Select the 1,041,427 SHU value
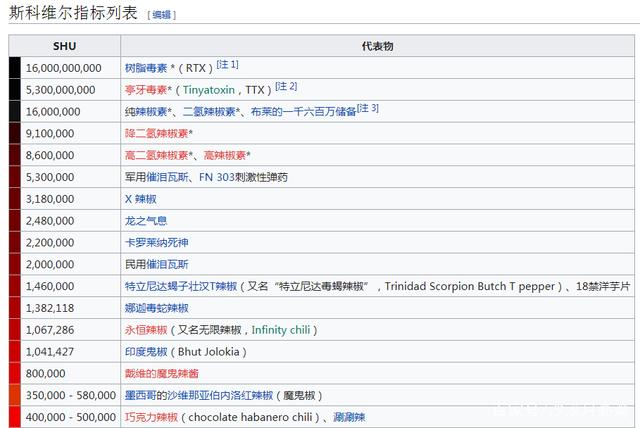The width and height of the screenshot is (640, 428). (x=50, y=352)
